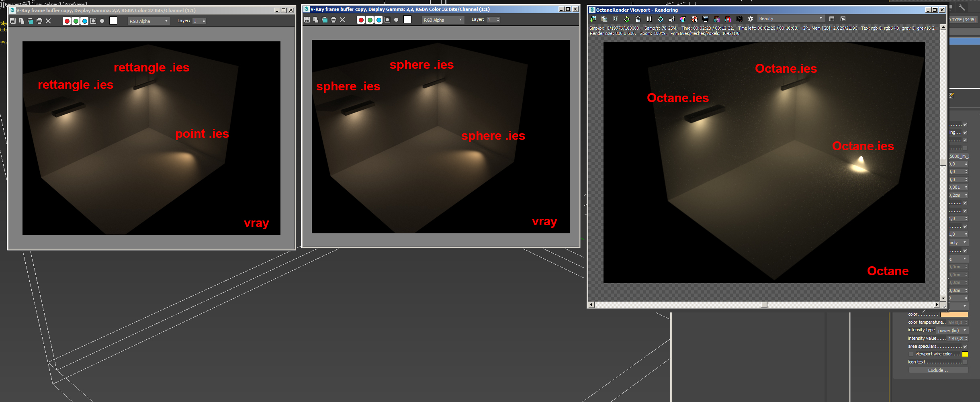Toggle red channel in middle V-Ray buffer
The width and height of the screenshot is (980, 402).
pyautogui.click(x=361, y=20)
